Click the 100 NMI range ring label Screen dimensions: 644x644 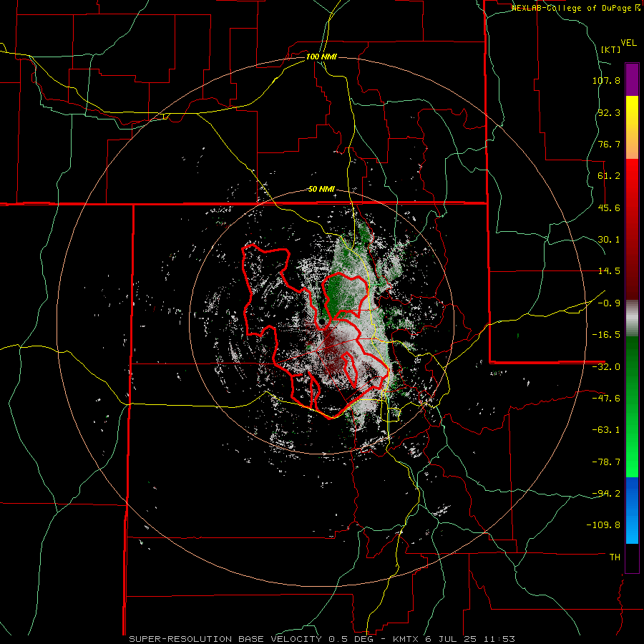321,57
